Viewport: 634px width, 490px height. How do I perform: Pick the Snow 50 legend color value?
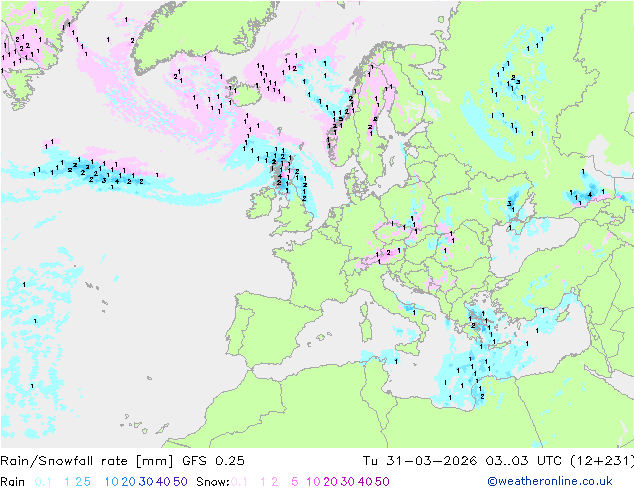tap(382, 482)
